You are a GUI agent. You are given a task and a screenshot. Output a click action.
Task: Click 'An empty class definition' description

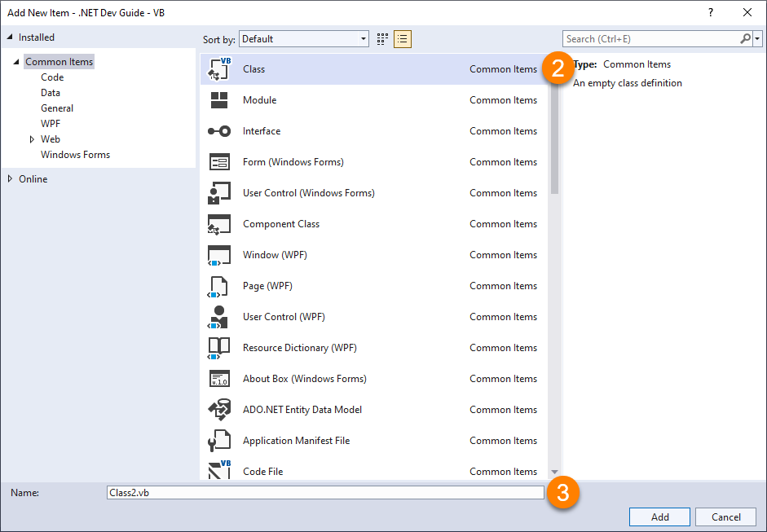(x=628, y=83)
